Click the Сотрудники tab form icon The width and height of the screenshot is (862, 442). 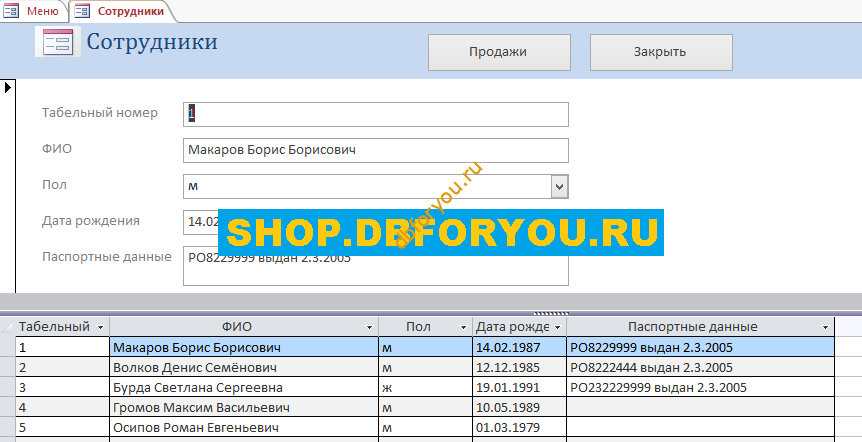point(82,10)
